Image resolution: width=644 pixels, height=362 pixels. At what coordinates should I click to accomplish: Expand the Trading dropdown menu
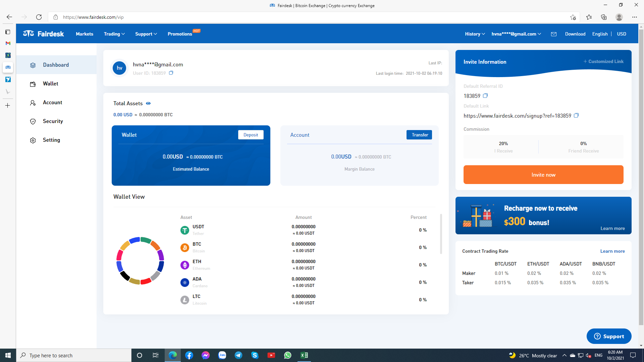(x=114, y=34)
